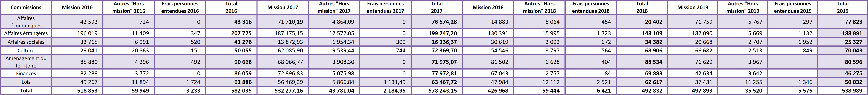Click the Affaires étrangères row label
Image resolution: width=868 pixels, height=95 pixels.
click(26, 33)
